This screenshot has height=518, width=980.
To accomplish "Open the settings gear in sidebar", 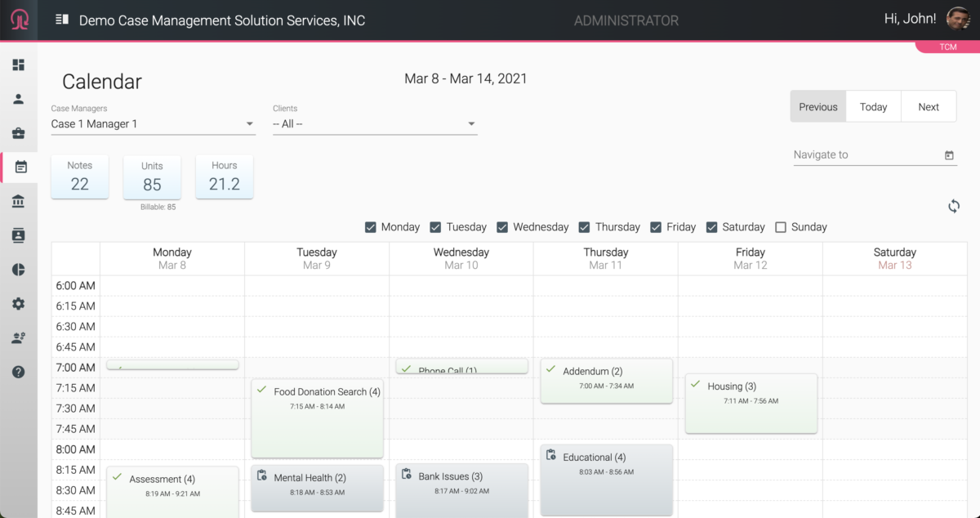I will pyautogui.click(x=18, y=304).
